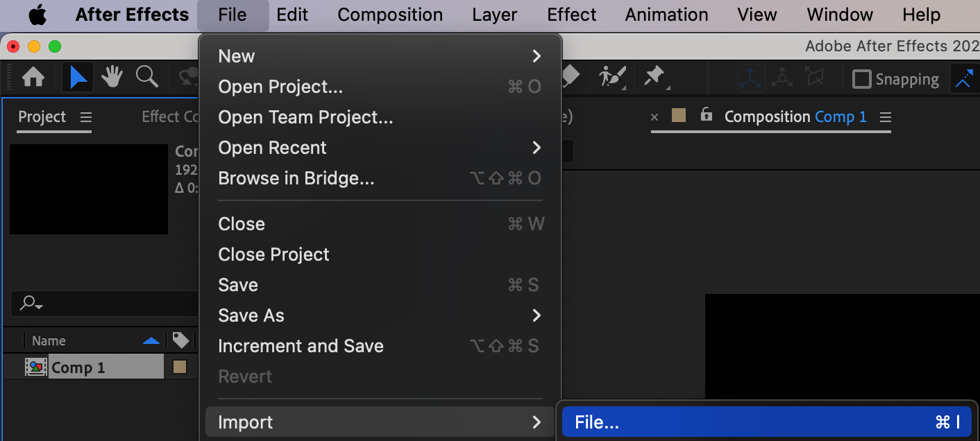980x441 pixels.
Task: Select the Roto Brush tool
Action: click(613, 76)
